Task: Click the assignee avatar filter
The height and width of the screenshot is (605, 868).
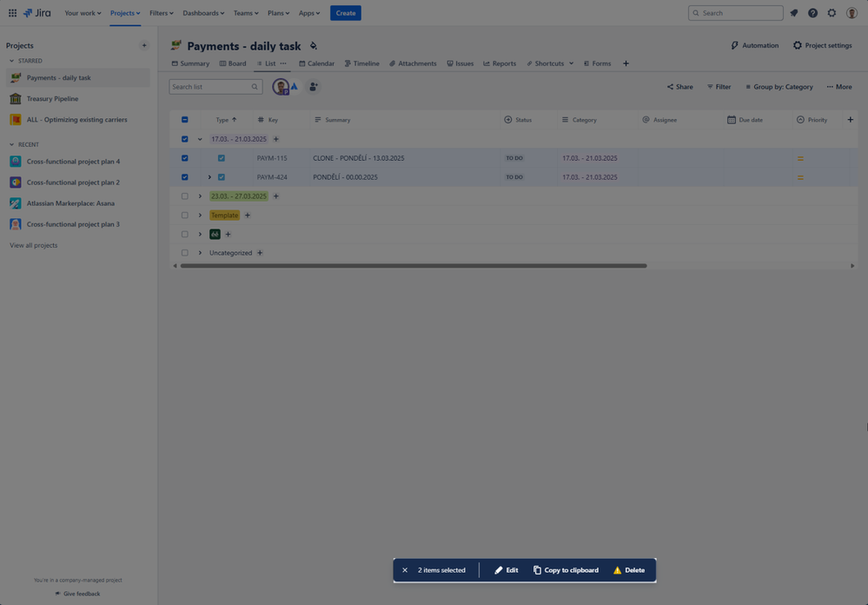Action: coord(281,86)
